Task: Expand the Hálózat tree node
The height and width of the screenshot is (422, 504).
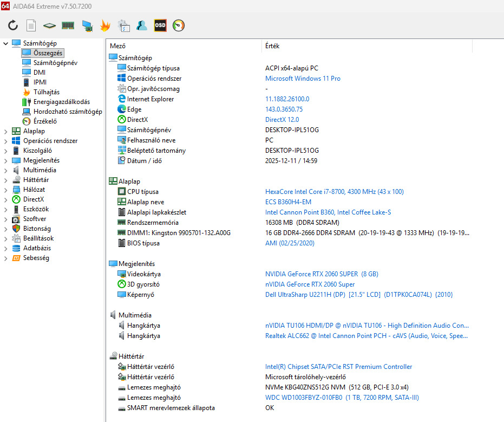Action: point(5,190)
